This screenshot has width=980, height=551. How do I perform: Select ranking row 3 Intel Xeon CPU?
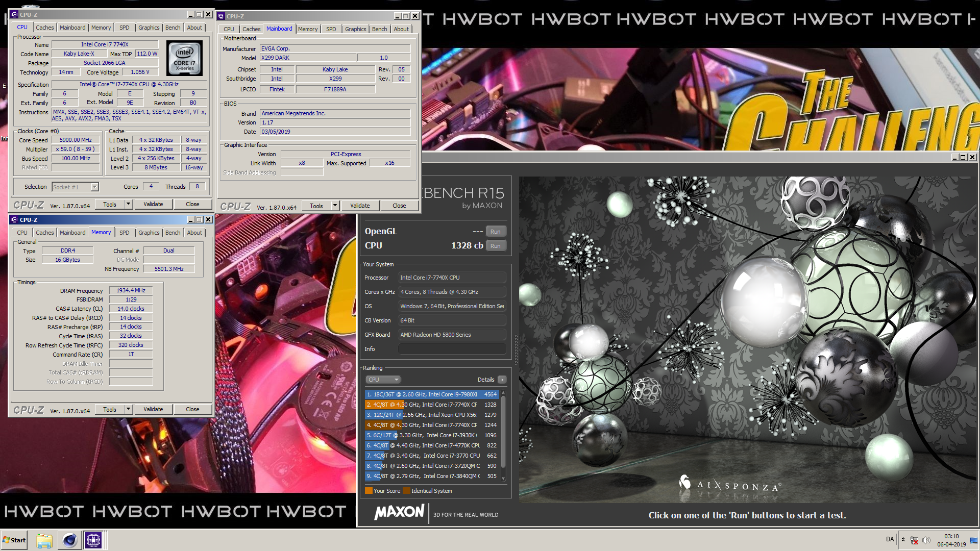[432, 415]
